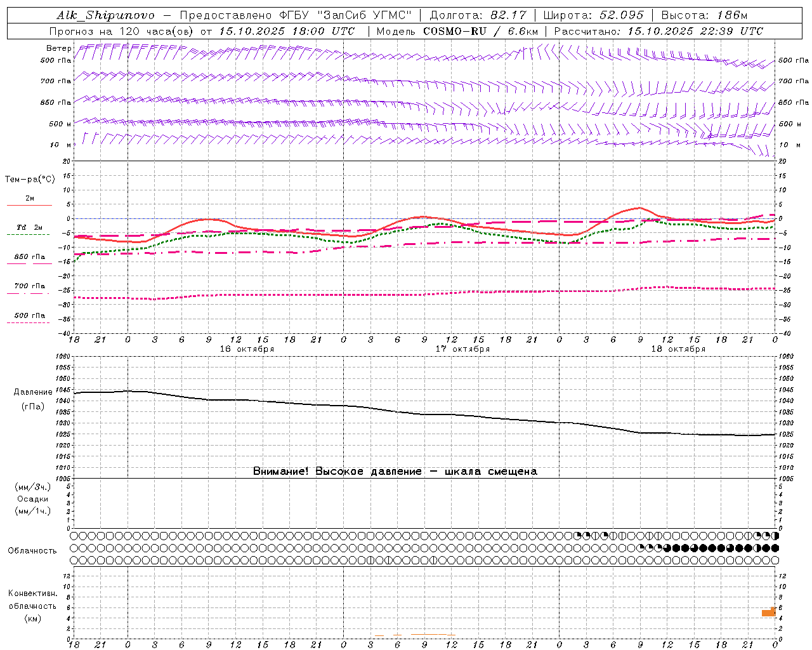Click the Давление pressure label
812x650 pixels.
coord(33,392)
